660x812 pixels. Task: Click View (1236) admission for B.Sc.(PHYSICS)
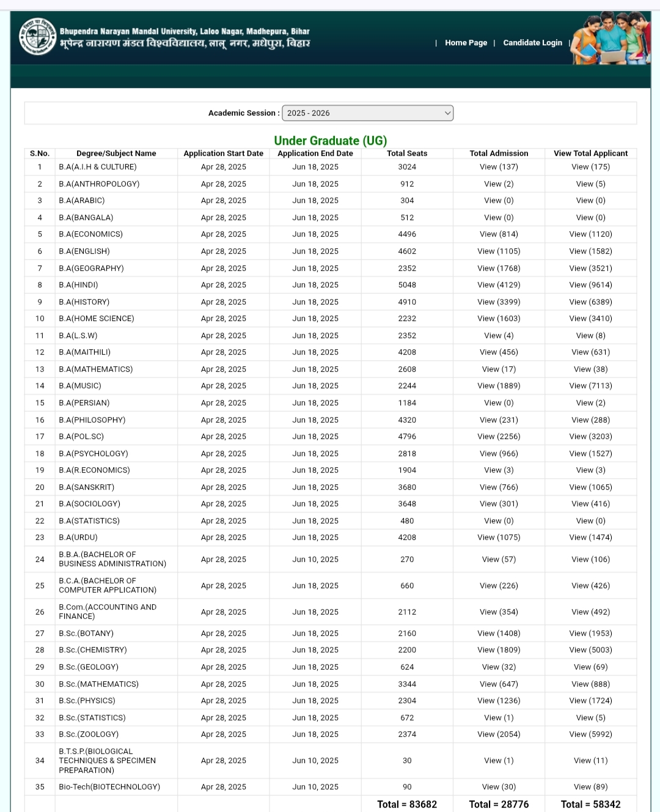click(499, 701)
